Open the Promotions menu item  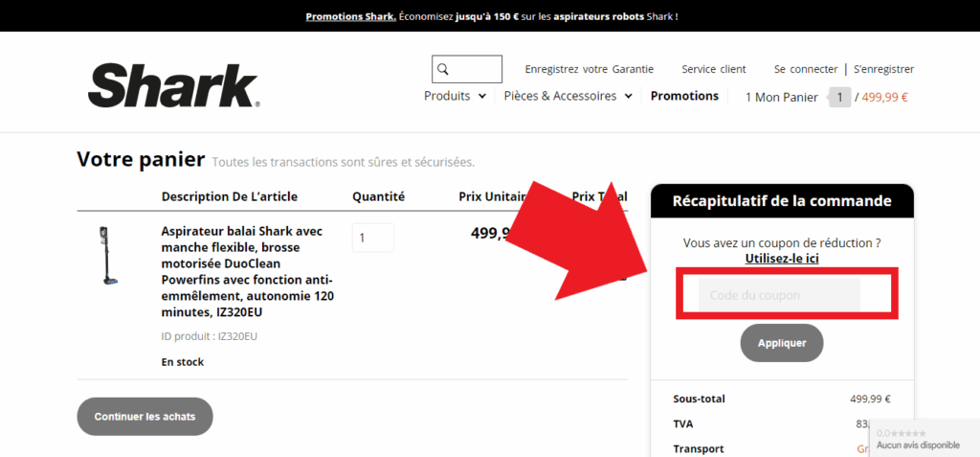point(684,96)
